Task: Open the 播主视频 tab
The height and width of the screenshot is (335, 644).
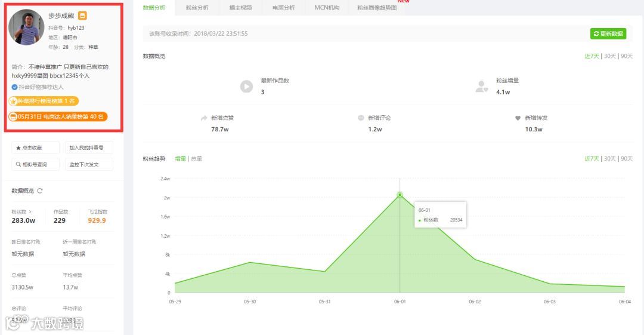Action: pos(240,7)
